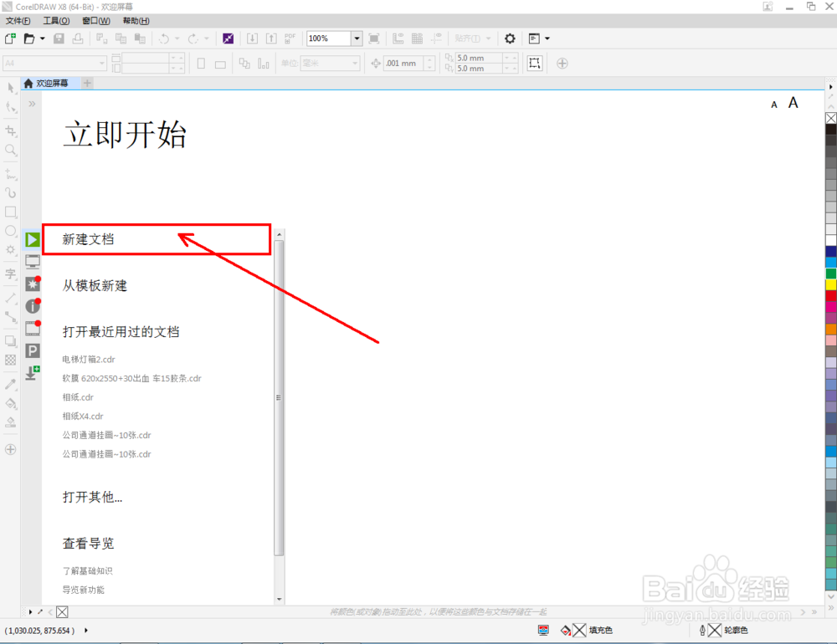This screenshot has width=837, height=644.
Task: Open recent file 相纸X4.cdr
Action: point(83,417)
